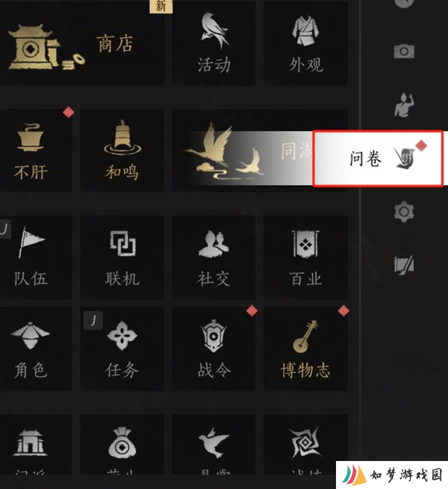448x489 pixels.
Task: Open the 商店 shop tile
Action: click(x=82, y=43)
